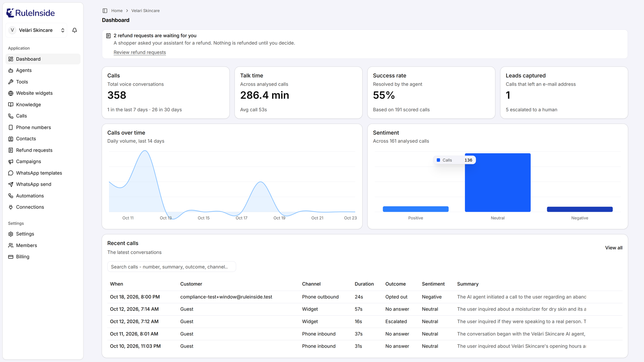Open Agents via its robot icon
Viewport: 644px width, 362px height.
11,70
